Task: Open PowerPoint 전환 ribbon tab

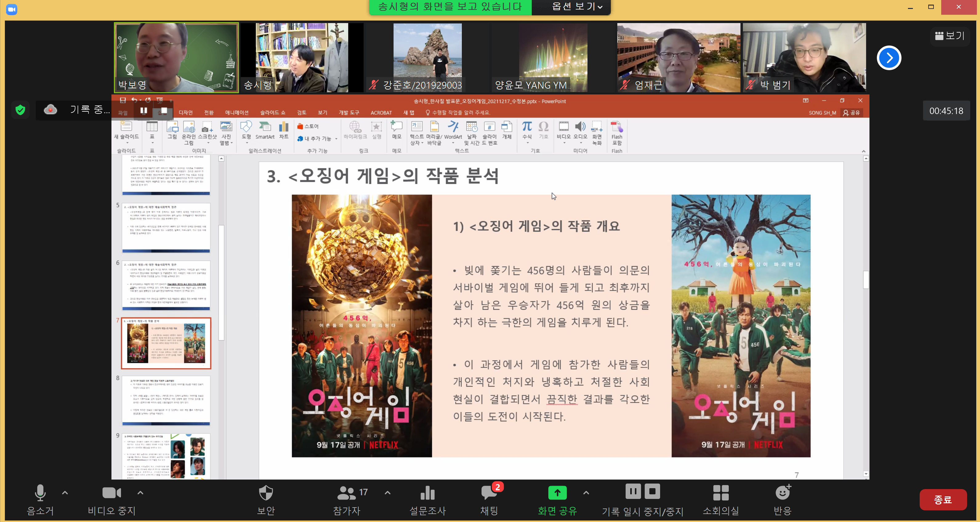Action: (209, 113)
